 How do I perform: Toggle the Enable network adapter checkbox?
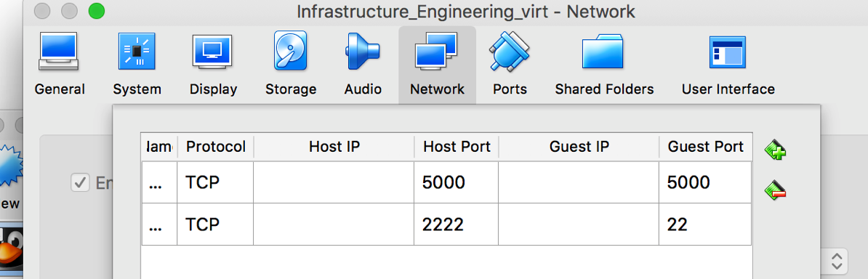click(x=81, y=182)
